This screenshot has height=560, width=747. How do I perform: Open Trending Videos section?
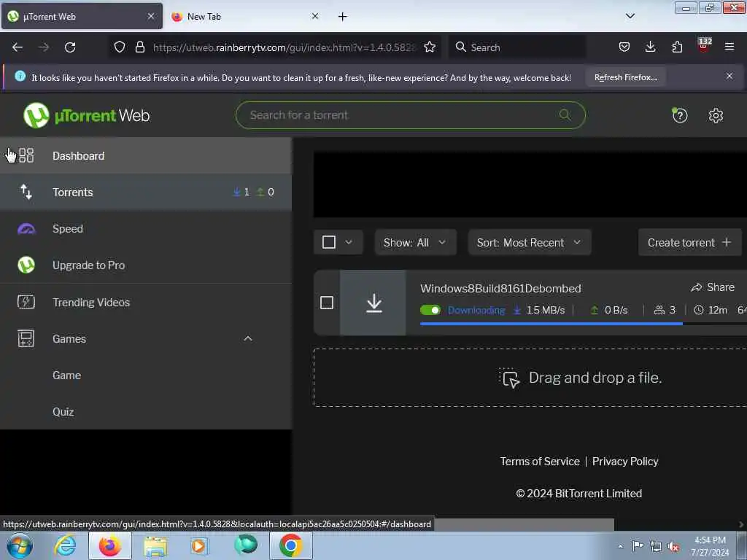[146, 302]
